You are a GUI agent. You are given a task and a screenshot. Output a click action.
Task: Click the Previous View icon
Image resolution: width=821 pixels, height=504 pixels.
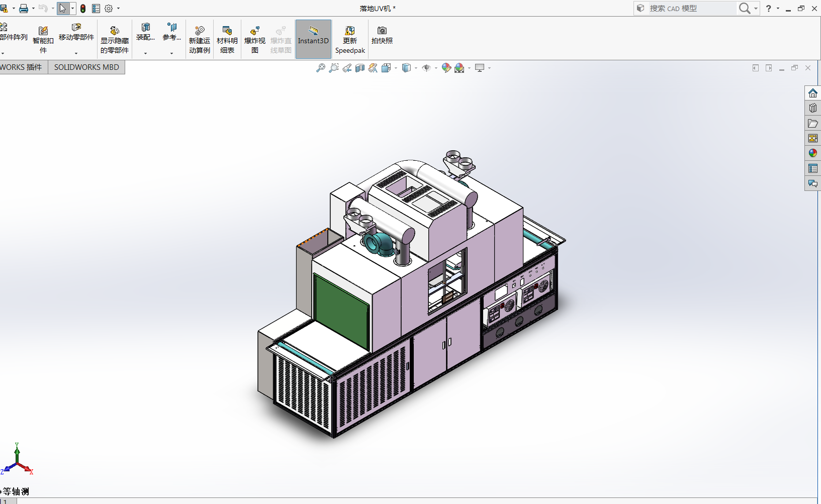coord(347,68)
